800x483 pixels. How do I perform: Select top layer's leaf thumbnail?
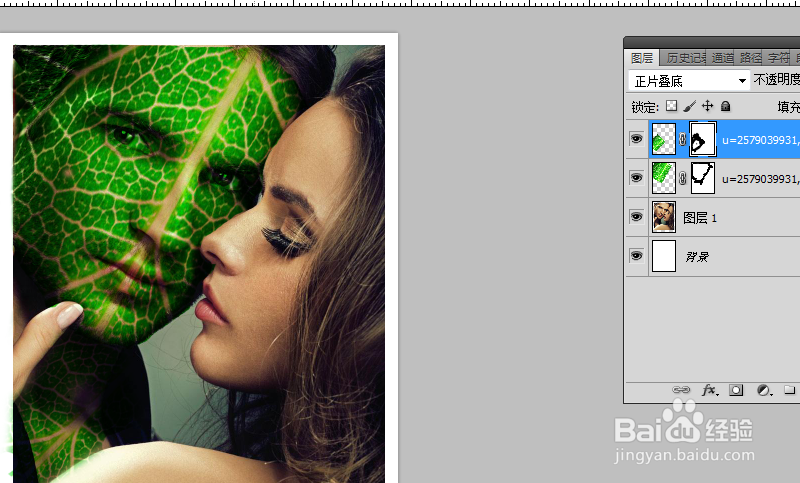point(664,139)
